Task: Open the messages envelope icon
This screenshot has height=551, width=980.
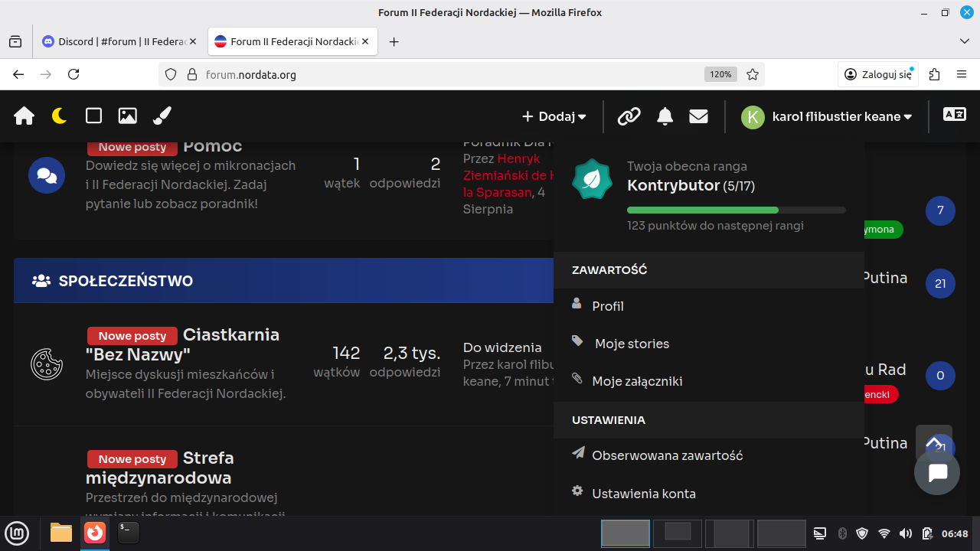Action: 698,116
